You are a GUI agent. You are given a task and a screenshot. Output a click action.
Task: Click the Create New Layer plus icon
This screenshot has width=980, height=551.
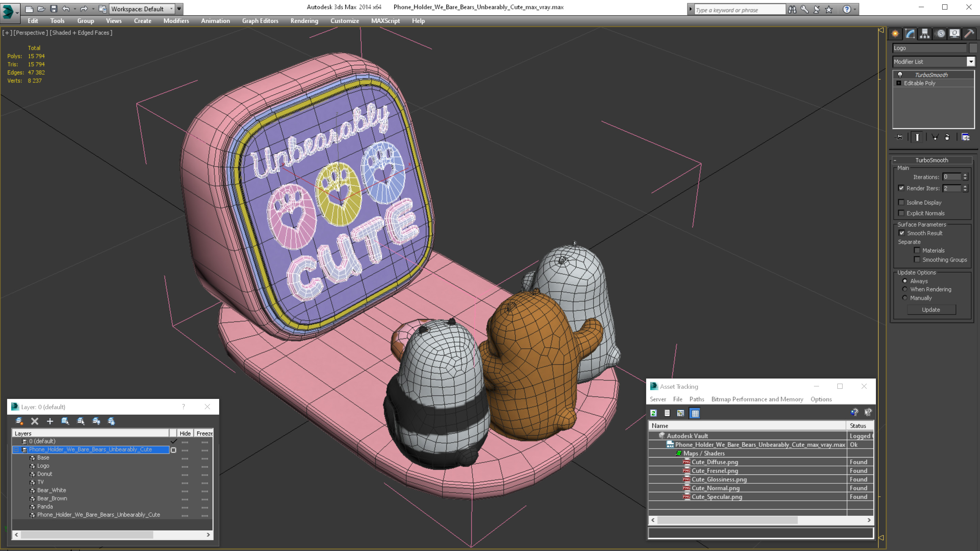pos(50,421)
